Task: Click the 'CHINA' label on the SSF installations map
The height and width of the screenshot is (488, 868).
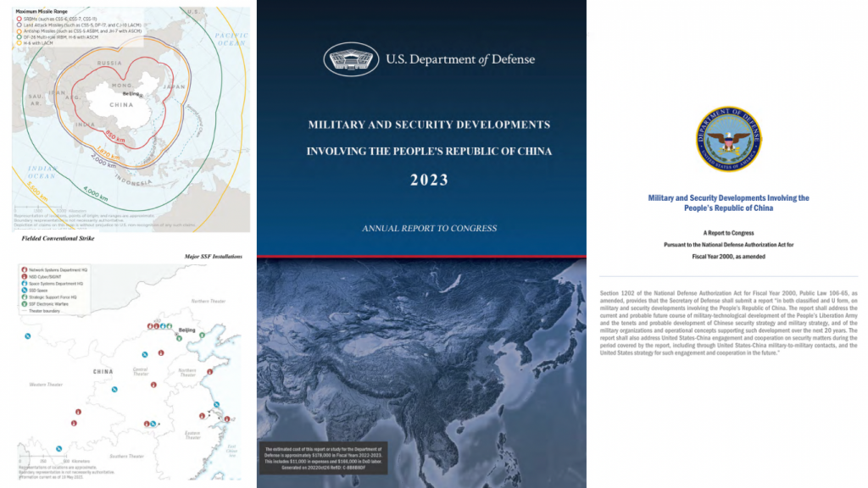Action: click(x=103, y=372)
